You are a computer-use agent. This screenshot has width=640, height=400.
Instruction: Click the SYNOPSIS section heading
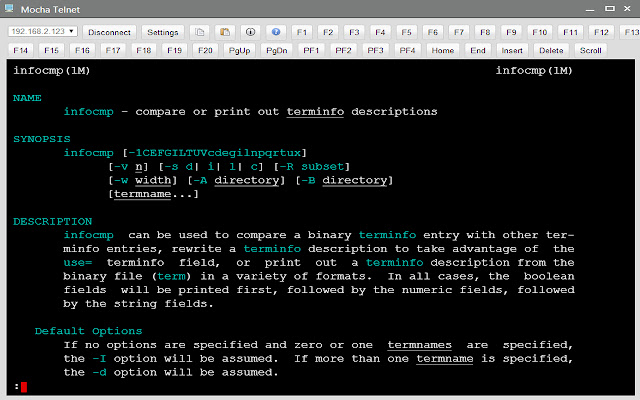coord(42,139)
